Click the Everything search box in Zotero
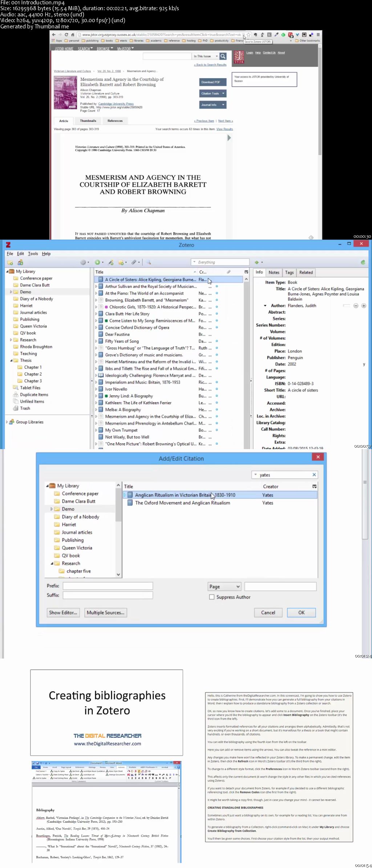Viewport: 372px width, 868px height. pos(220,262)
